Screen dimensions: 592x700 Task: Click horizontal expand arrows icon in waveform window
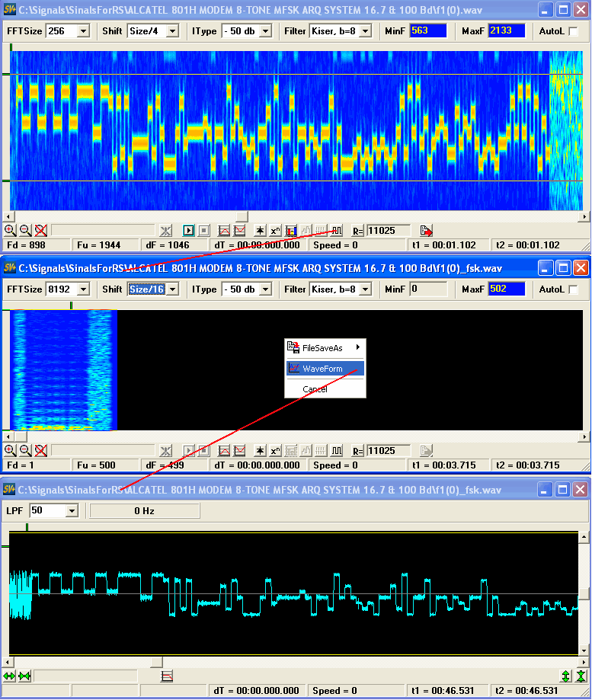click(9, 676)
